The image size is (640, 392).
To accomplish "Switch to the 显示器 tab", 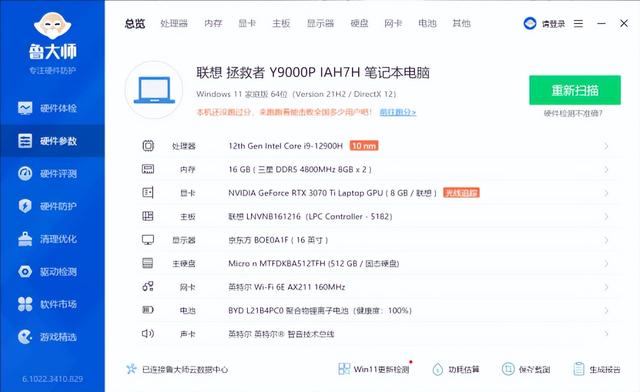I will (320, 24).
